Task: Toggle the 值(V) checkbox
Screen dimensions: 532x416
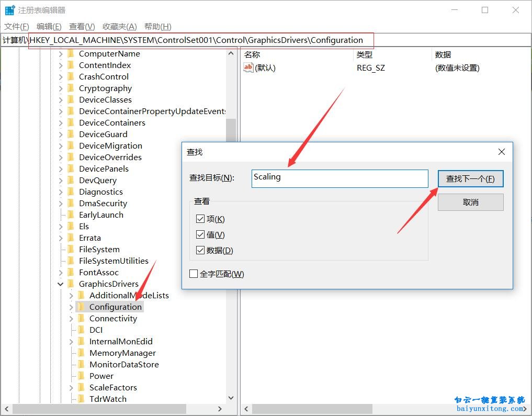Action: pyautogui.click(x=200, y=235)
